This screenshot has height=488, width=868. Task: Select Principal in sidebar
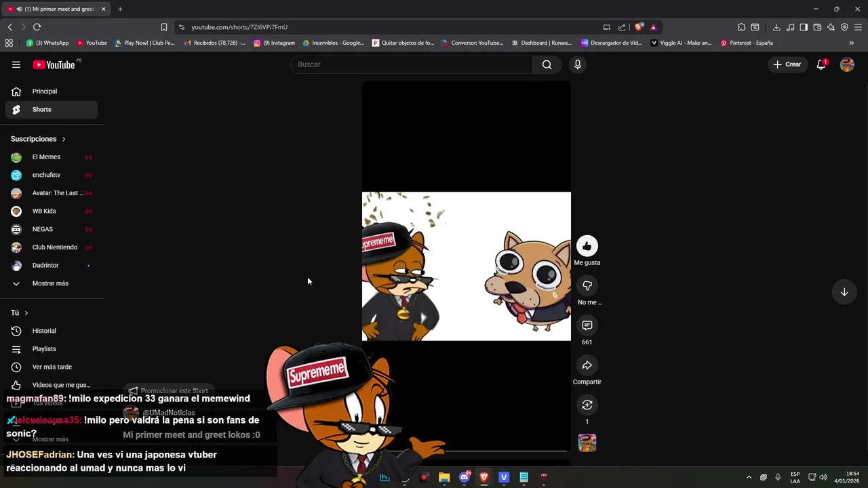52,91
